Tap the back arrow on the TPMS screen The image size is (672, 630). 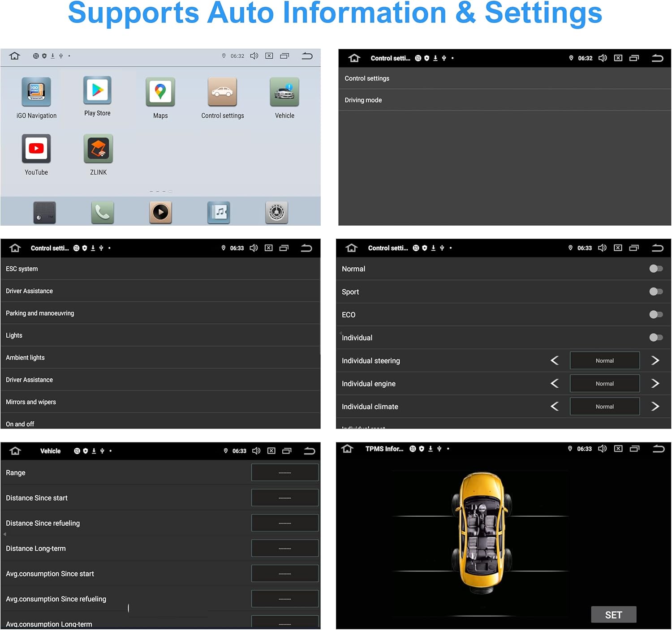coord(659,449)
